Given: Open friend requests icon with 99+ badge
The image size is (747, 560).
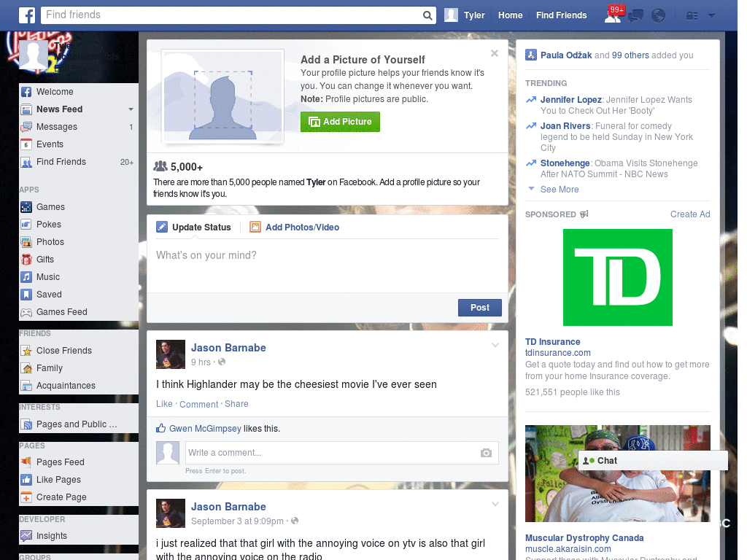Looking at the screenshot, I should [x=613, y=15].
